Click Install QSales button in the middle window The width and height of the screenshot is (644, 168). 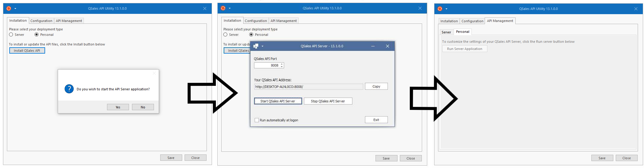(x=237, y=51)
